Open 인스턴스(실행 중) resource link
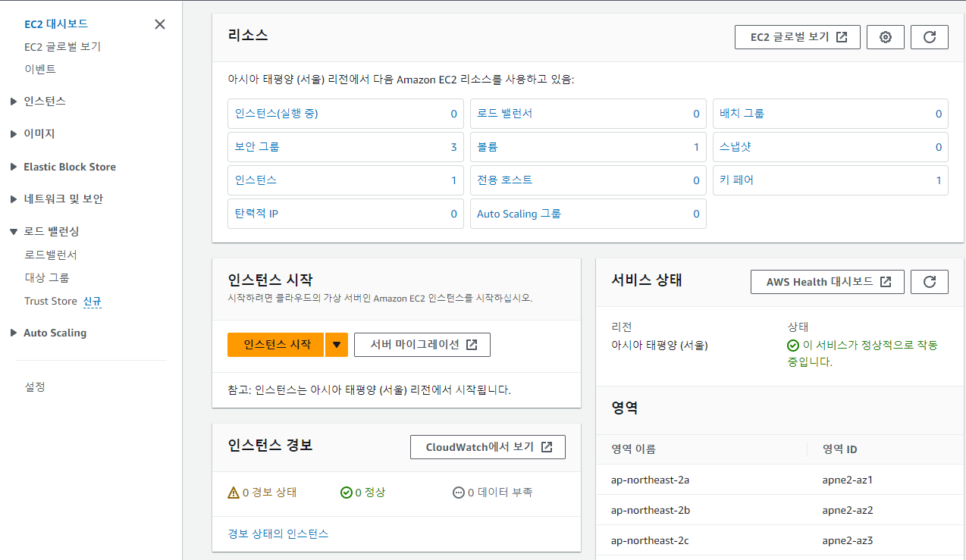The image size is (966, 560). pos(276,114)
